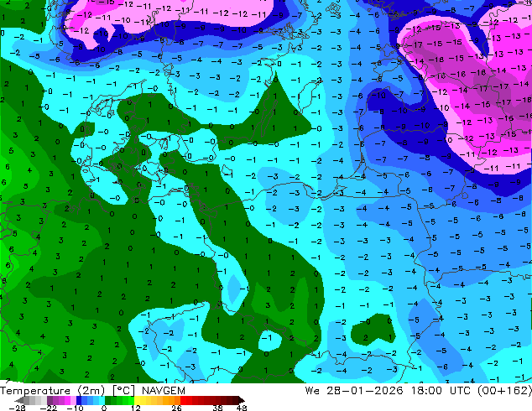Click the dark purple legend swatch above -22
This screenshot has width=532, height=411.
50,400
